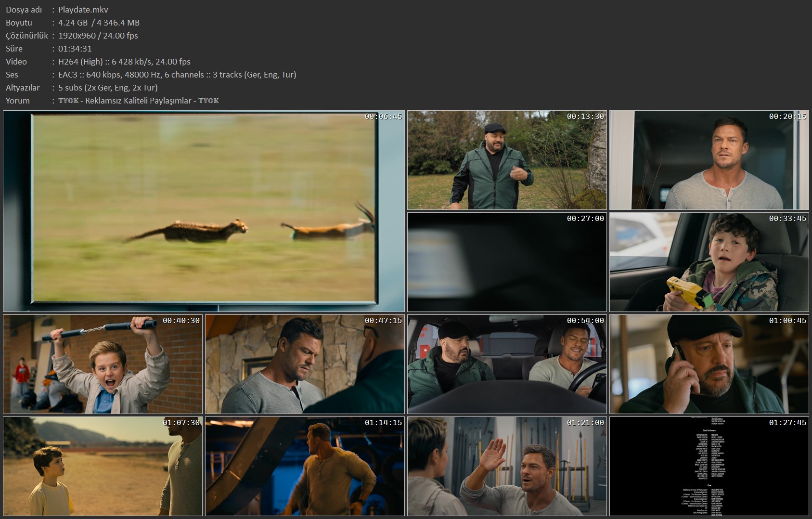Select the dark 00:27:00 thumbnail
Screen dimensions: 812x519
coord(507,262)
